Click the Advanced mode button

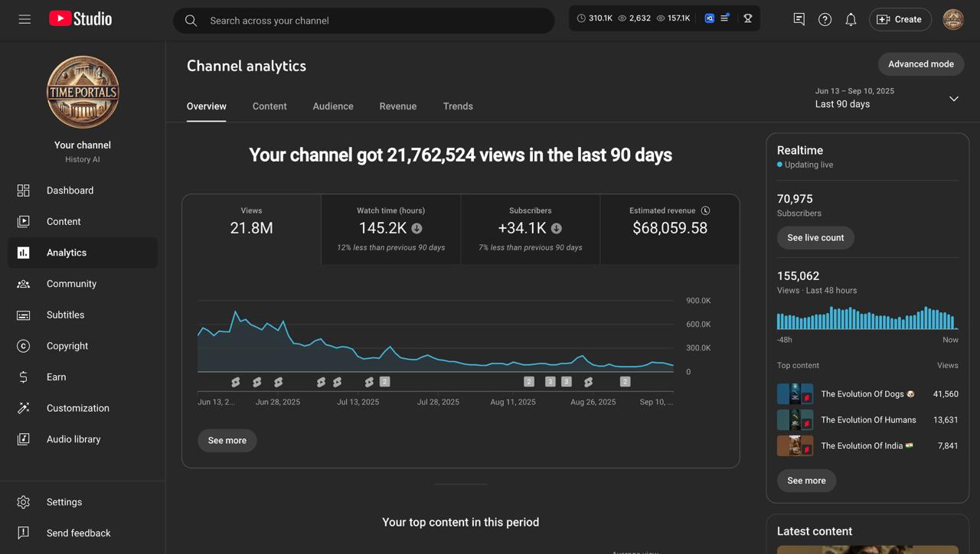(x=920, y=64)
